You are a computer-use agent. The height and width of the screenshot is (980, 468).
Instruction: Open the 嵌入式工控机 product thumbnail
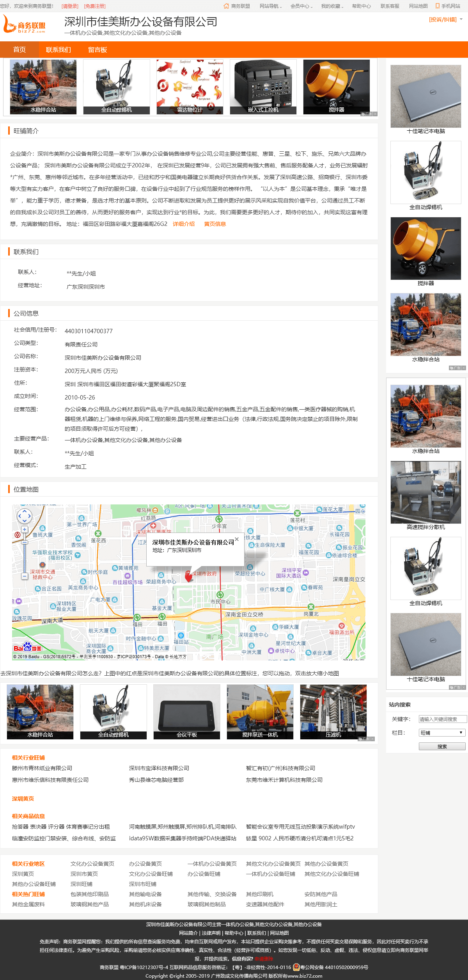(263, 87)
